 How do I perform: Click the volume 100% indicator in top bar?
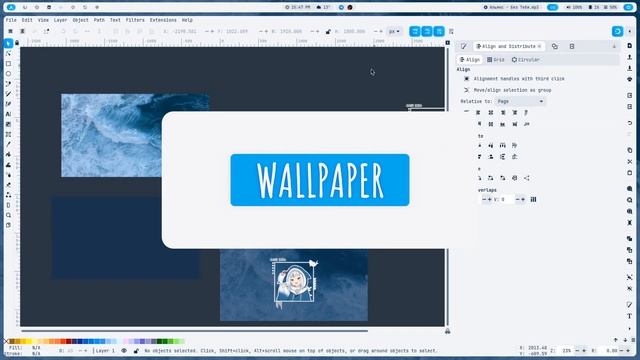coord(574,7)
